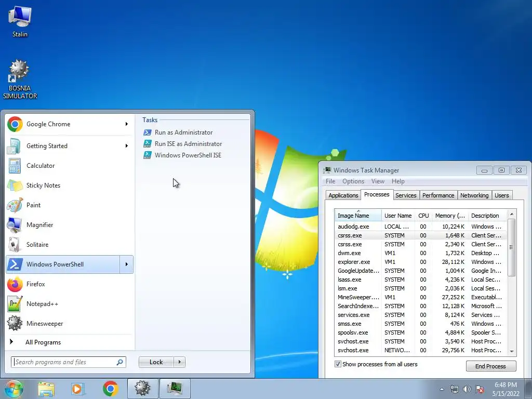Switch to Minesweeper taskbar button

click(x=142, y=389)
